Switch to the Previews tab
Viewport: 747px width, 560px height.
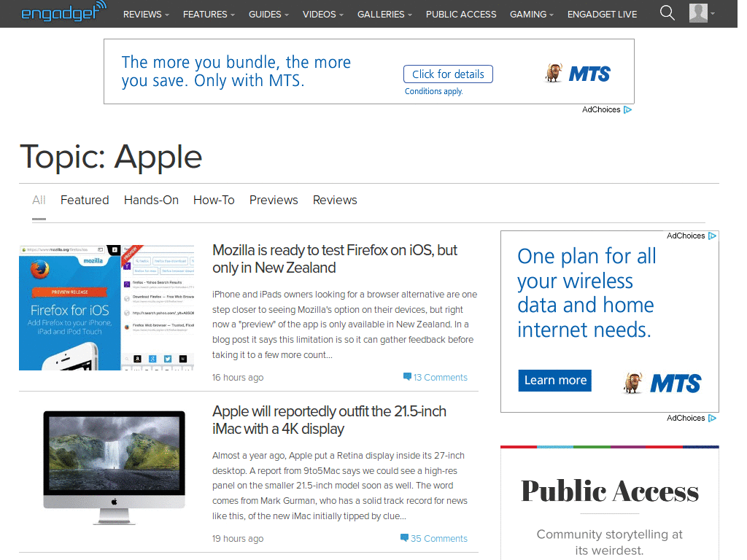pyautogui.click(x=274, y=200)
